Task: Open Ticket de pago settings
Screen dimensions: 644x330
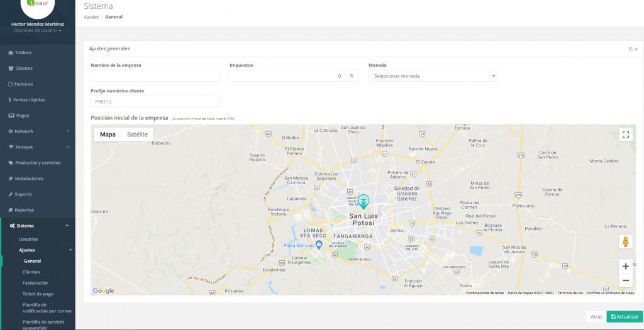Action: tap(38, 294)
